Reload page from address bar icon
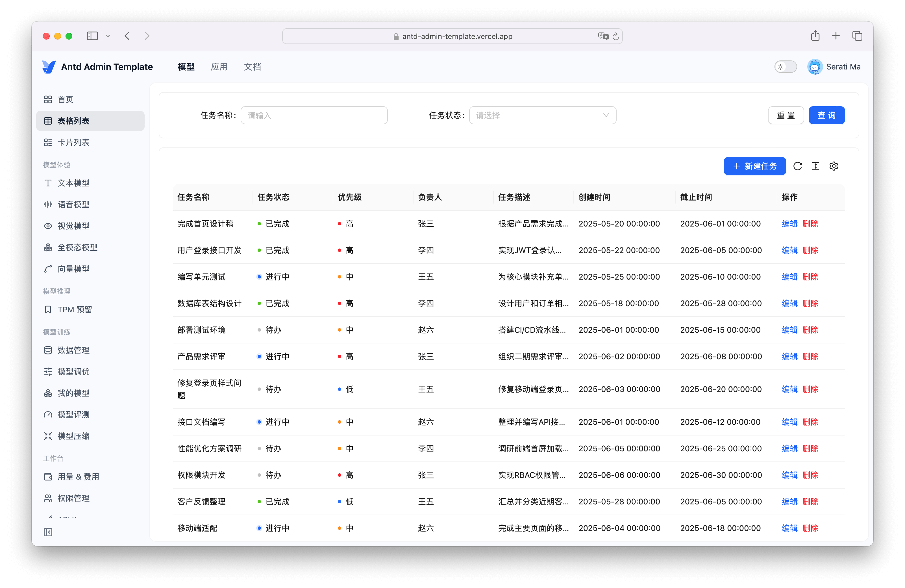Screen dimensions: 905x588 pos(616,36)
